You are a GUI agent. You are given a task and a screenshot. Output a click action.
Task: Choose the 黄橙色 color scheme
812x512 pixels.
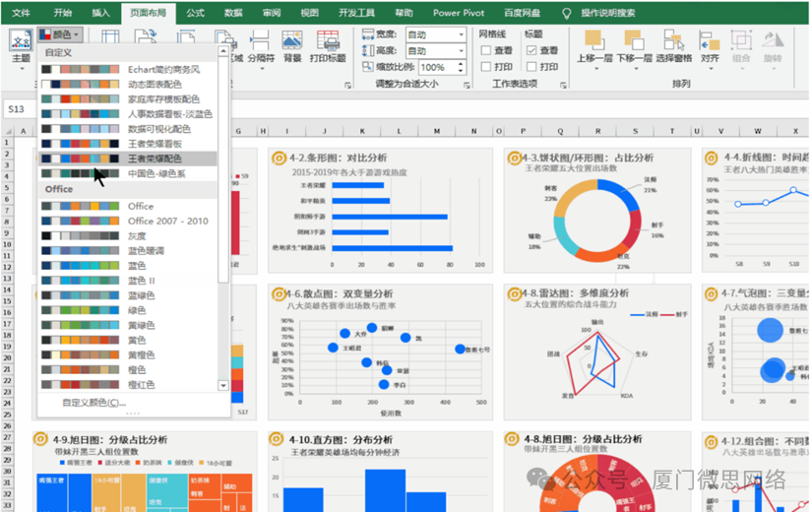[x=128, y=355]
